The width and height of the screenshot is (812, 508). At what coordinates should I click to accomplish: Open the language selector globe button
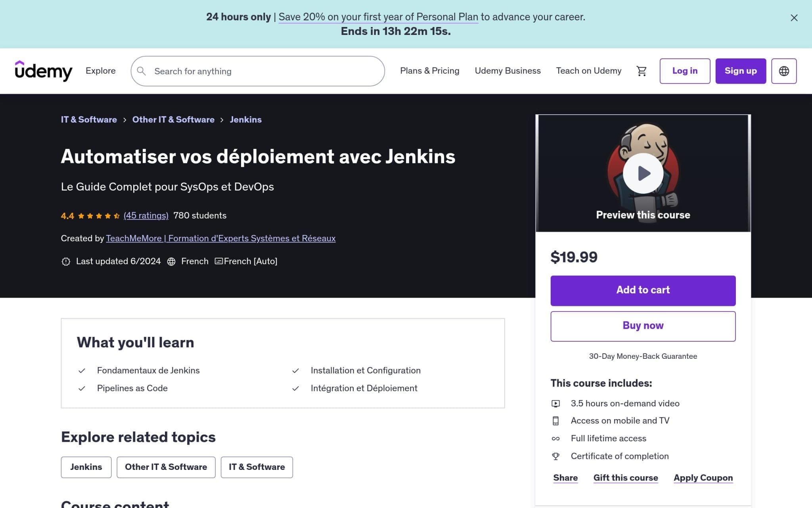coord(784,71)
